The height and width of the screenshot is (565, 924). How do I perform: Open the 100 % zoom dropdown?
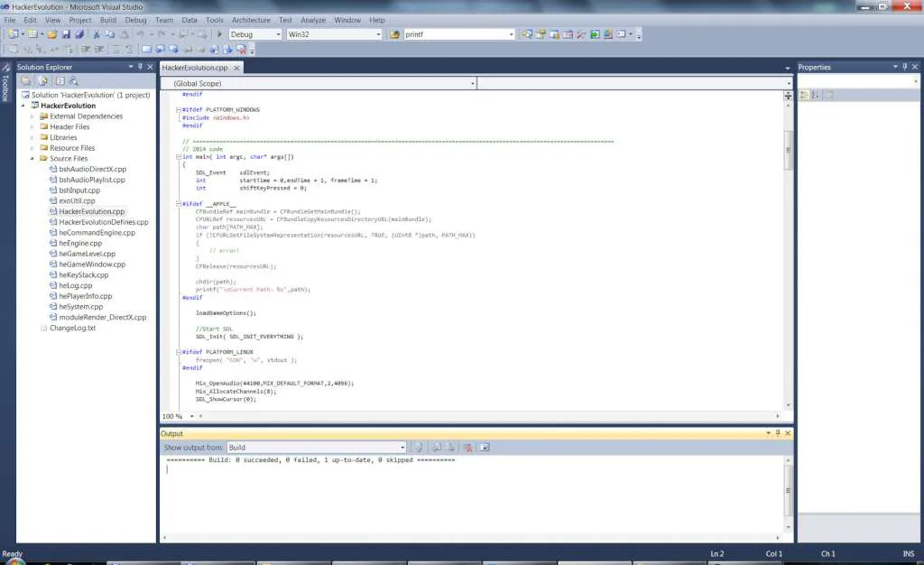191,417
